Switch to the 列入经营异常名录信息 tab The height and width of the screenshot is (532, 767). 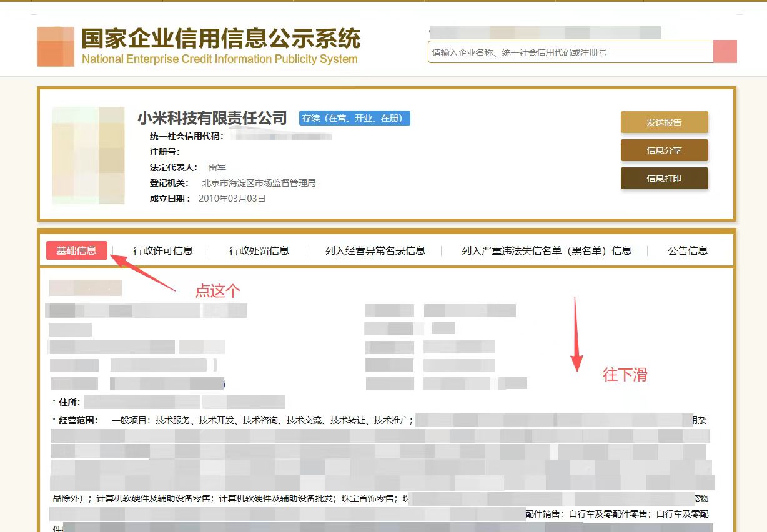click(x=374, y=250)
